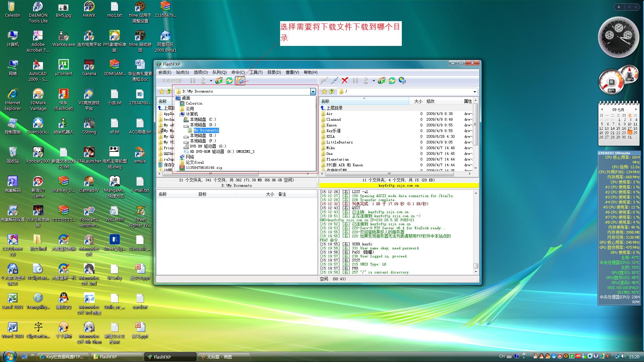Click the remote file list vertical scrollbar
Image resolution: width=644 pixels, height=362 pixels.
pyautogui.click(x=476, y=134)
